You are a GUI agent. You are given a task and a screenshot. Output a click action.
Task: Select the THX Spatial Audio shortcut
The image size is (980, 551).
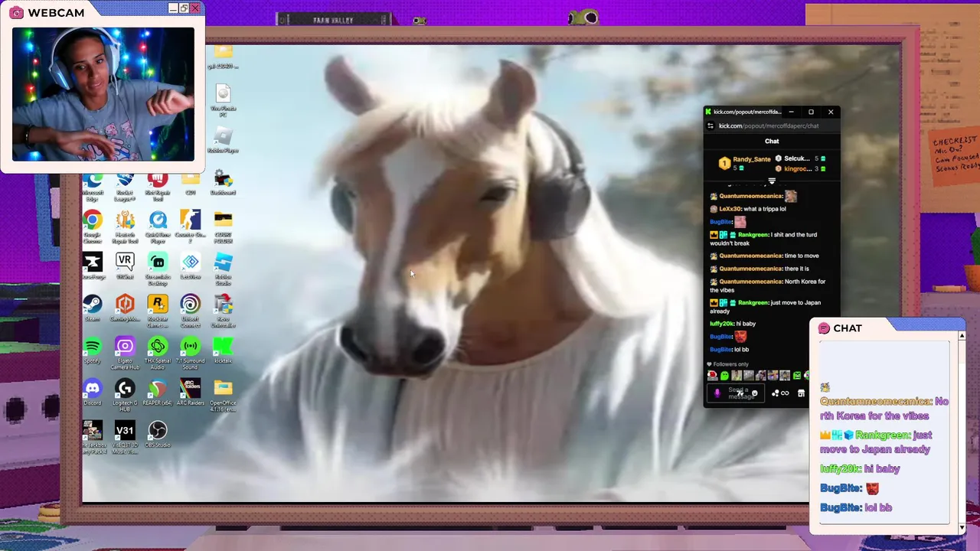coord(158,354)
